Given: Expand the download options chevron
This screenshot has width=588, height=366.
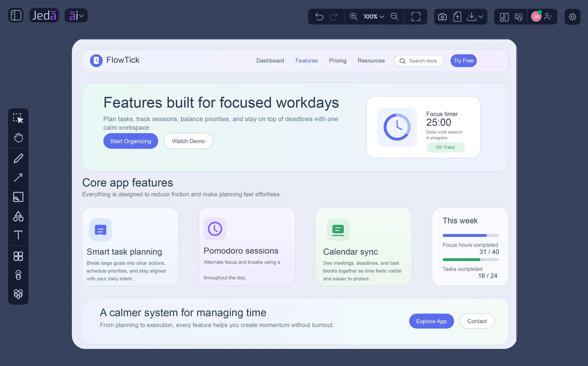Looking at the screenshot, I should coord(481,17).
